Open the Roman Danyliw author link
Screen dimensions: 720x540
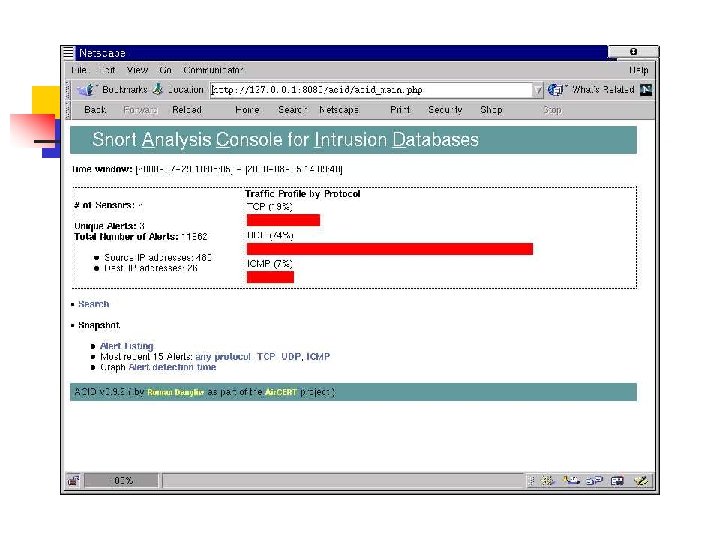pyautogui.click(x=175, y=392)
